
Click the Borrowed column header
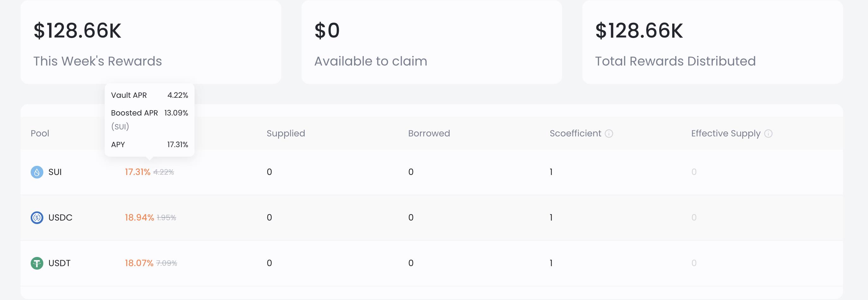coord(429,134)
